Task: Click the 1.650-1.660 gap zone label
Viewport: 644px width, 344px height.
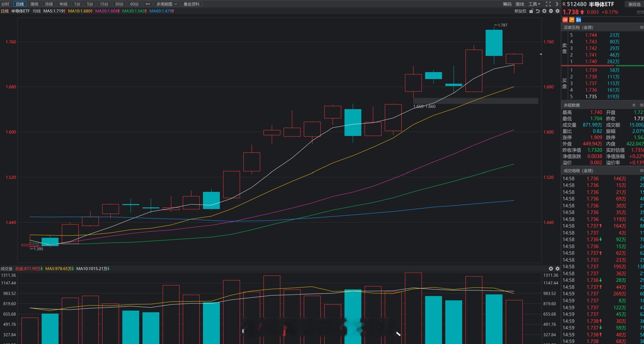Action: click(424, 106)
